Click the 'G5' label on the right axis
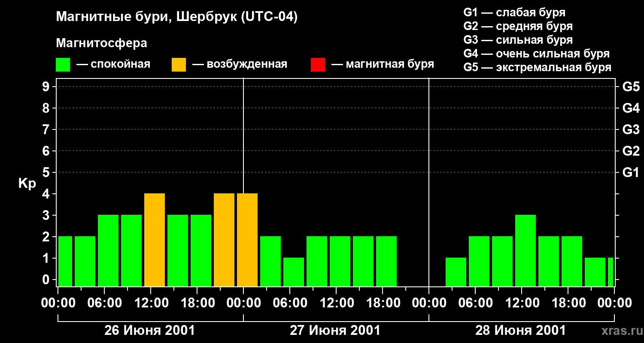 click(x=631, y=87)
